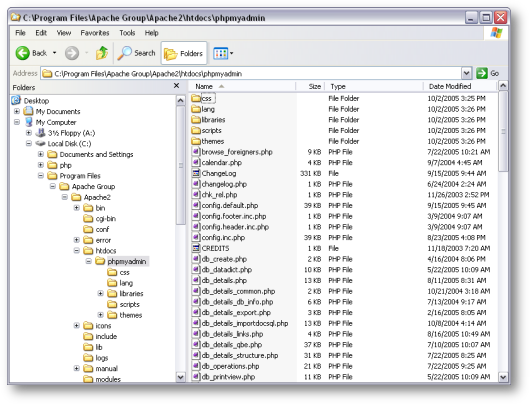The height and width of the screenshot is (404, 530).
Task: Expand the icons folder node
Action: [77, 326]
